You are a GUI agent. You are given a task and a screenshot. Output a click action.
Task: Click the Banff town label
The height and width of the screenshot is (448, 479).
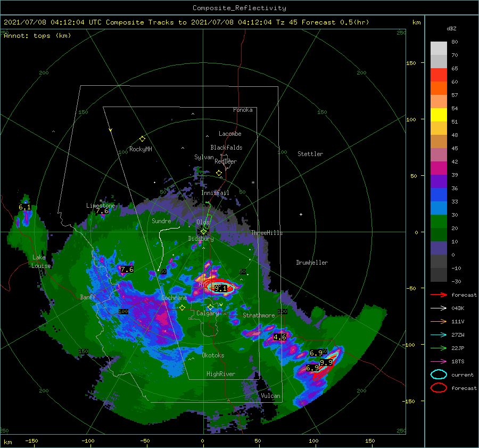pos(88,297)
